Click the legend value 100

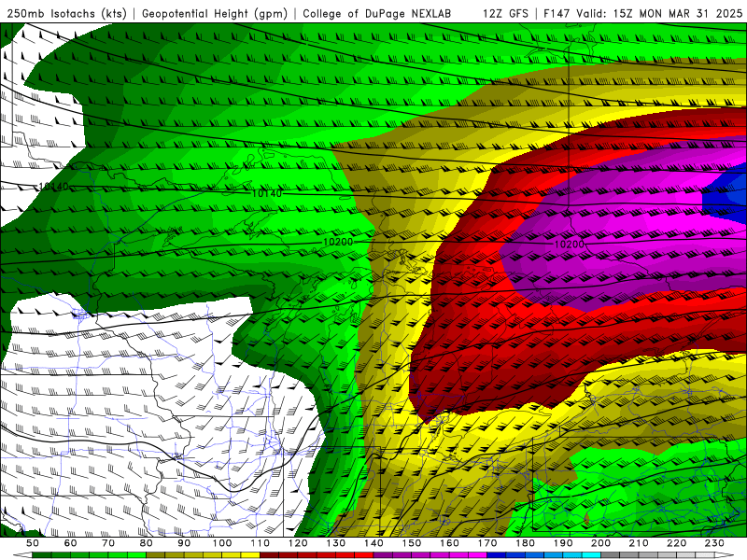pos(222,543)
